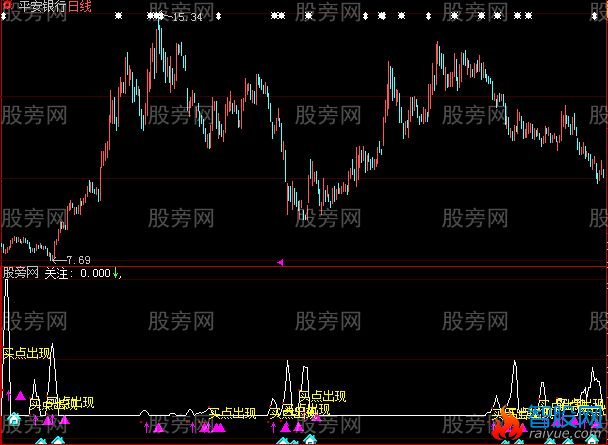Click the white marker just right of the 15.34 label
This screenshot has height=445, width=608.
pyautogui.click(x=218, y=16)
